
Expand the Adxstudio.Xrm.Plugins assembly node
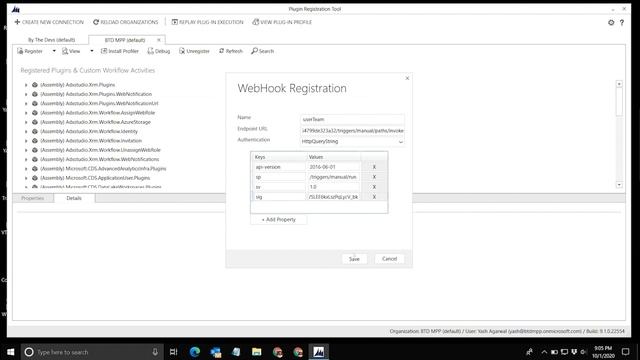tap(26, 85)
